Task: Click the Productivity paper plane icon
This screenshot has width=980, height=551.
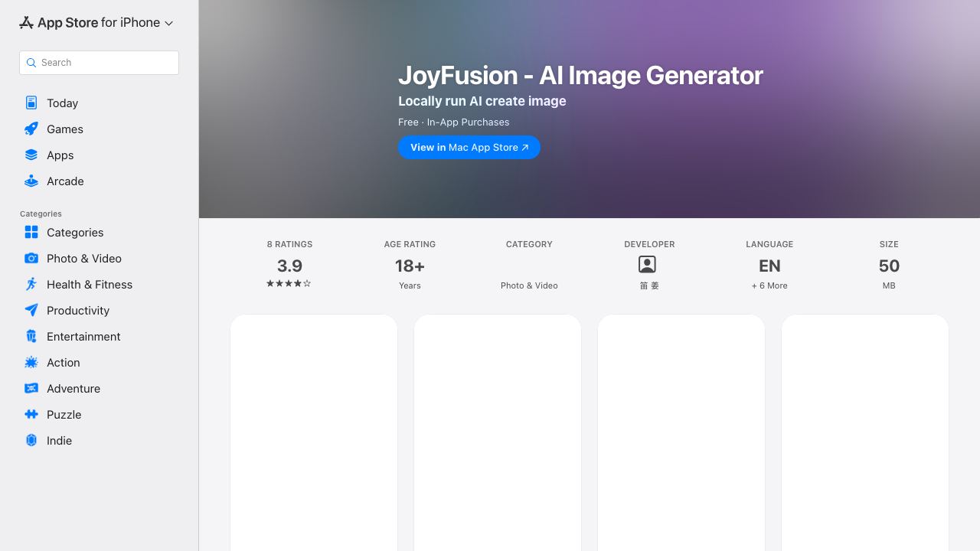Action: click(x=31, y=310)
